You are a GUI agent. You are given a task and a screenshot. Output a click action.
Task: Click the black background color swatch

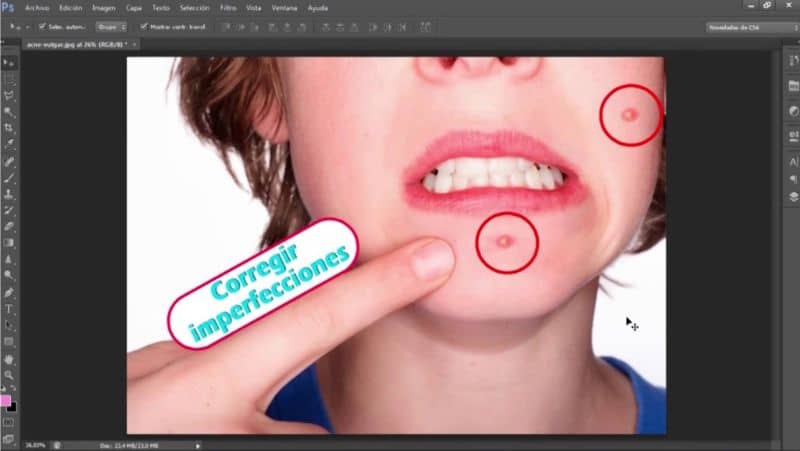click(x=12, y=407)
